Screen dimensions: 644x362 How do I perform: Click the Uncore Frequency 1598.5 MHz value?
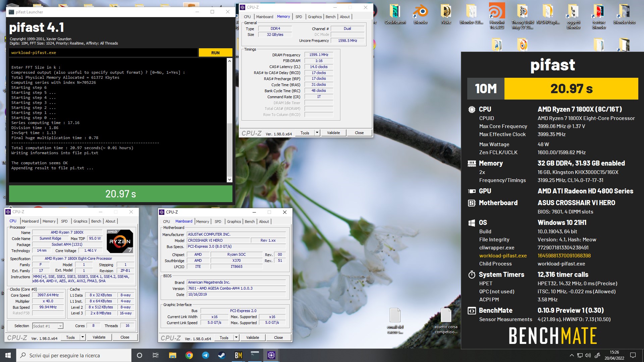click(347, 41)
